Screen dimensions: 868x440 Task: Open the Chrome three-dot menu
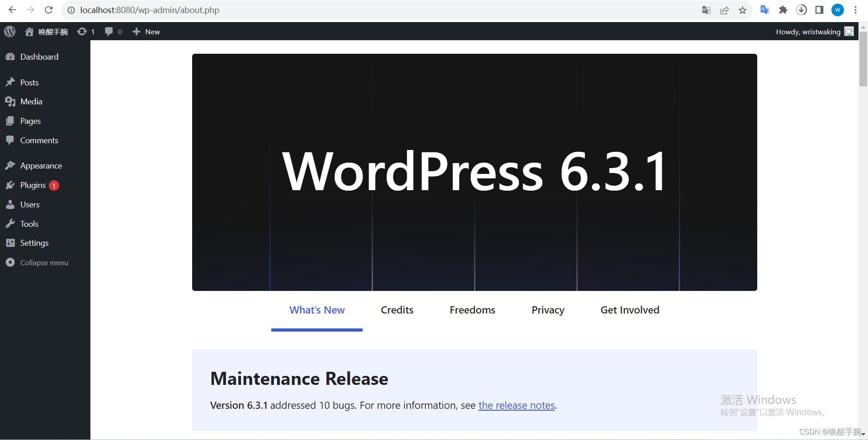(855, 10)
